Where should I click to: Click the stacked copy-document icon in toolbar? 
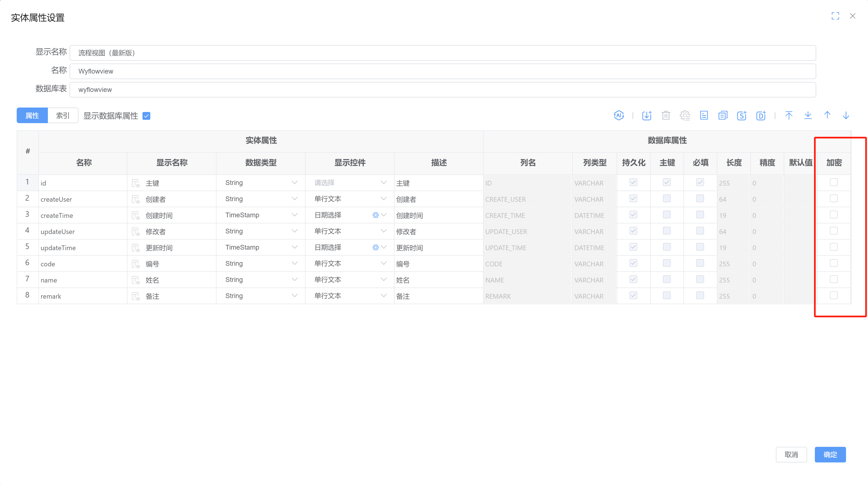click(723, 116)
